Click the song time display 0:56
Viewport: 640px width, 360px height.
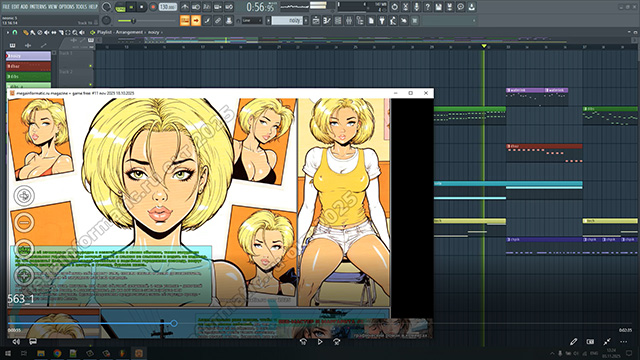click(260, 7)
